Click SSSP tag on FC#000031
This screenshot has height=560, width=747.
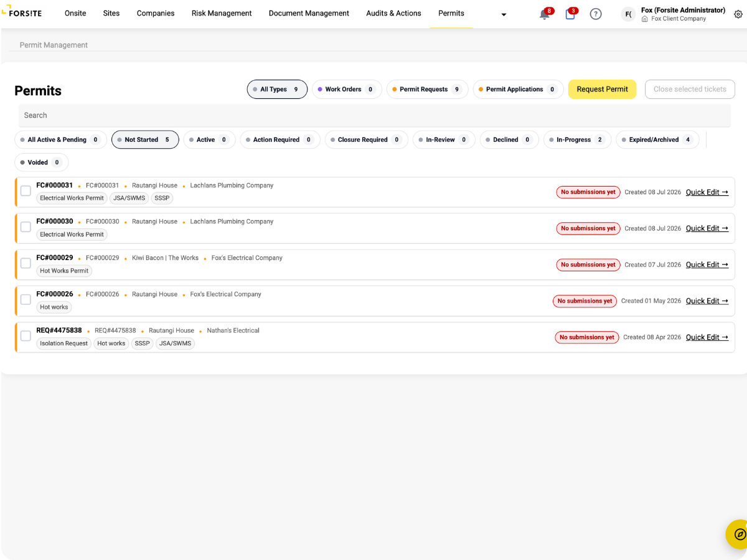(162, 198)
